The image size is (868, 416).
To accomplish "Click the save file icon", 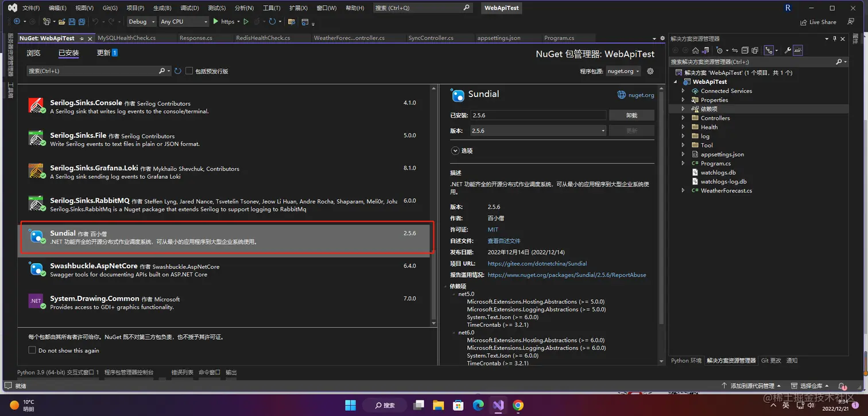I will pos(72,22).
